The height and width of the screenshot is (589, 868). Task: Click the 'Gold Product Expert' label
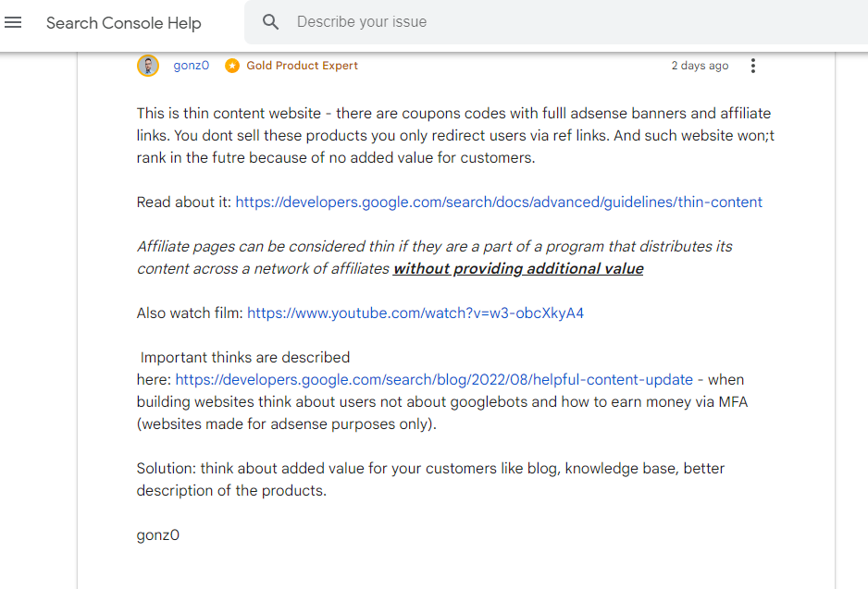(303, 66)
